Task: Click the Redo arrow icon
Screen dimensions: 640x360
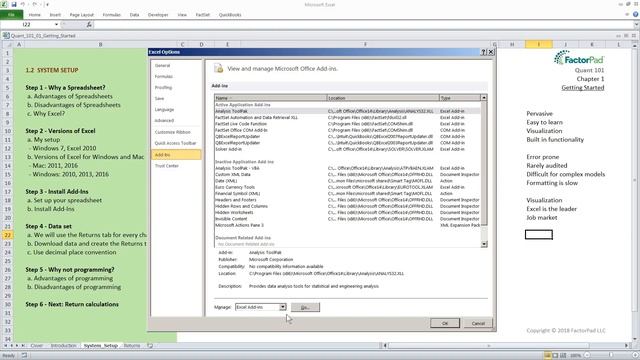Action: tap(35, 4)
